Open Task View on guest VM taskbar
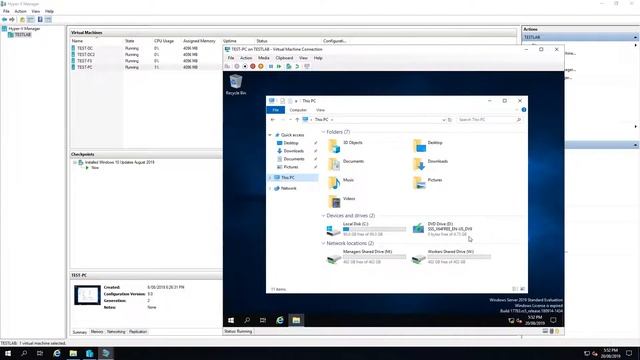 coord(263,320)
